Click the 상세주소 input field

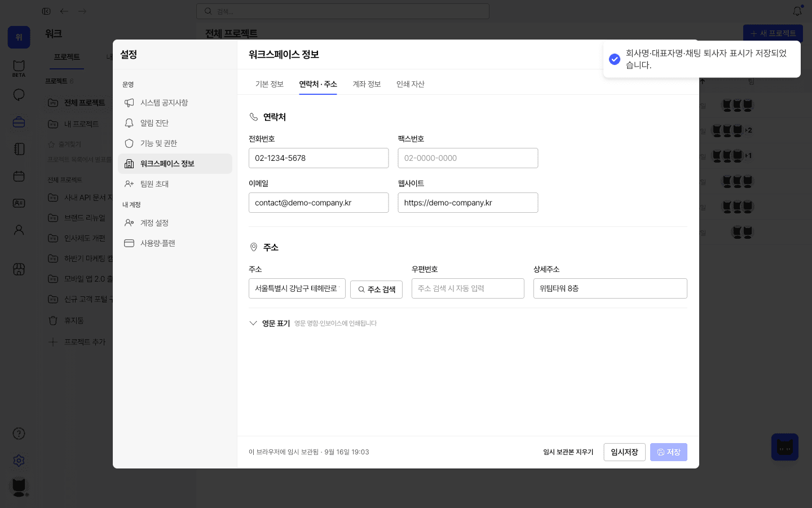610,288
